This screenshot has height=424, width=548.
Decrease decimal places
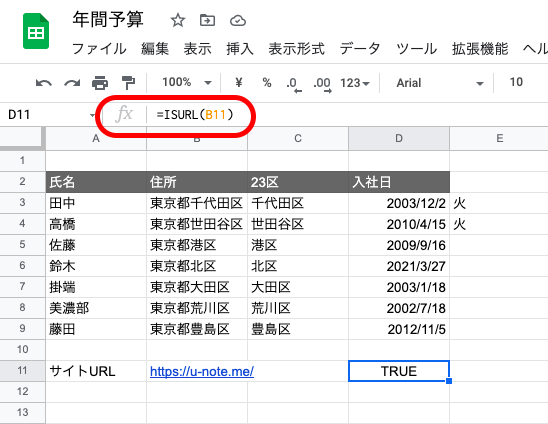(294, 84)
